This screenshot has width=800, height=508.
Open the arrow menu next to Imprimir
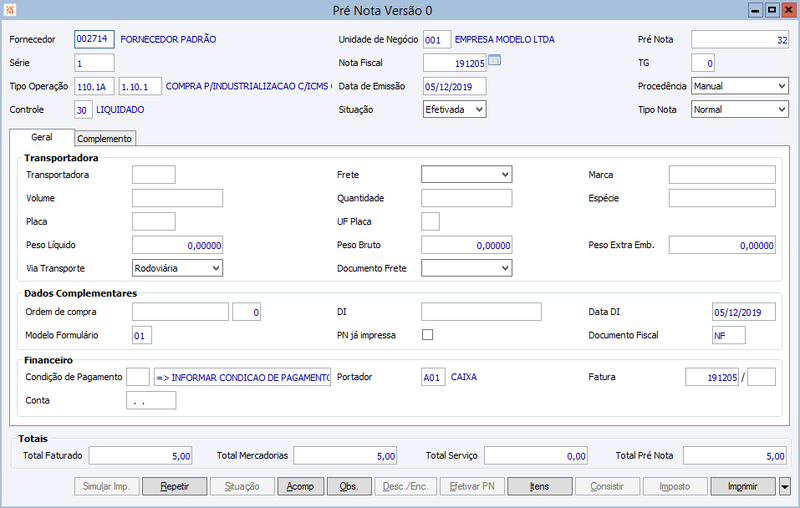pos(785,487)
